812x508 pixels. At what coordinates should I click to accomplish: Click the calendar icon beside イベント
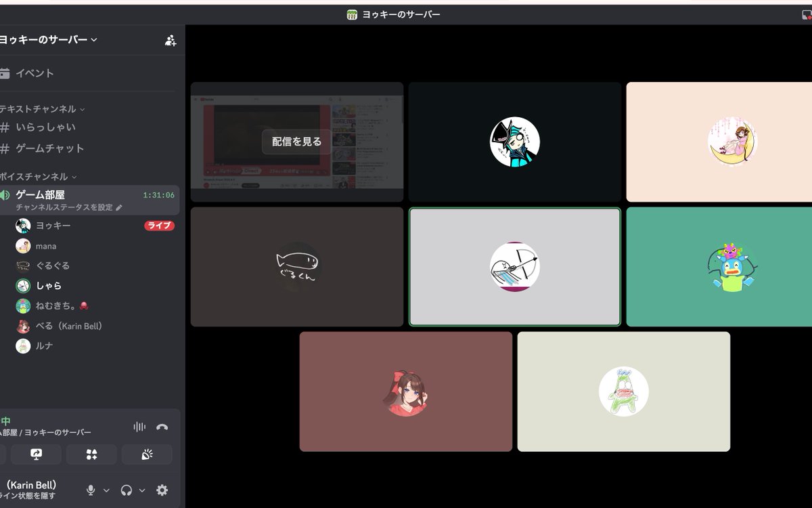tap(5, 73)
